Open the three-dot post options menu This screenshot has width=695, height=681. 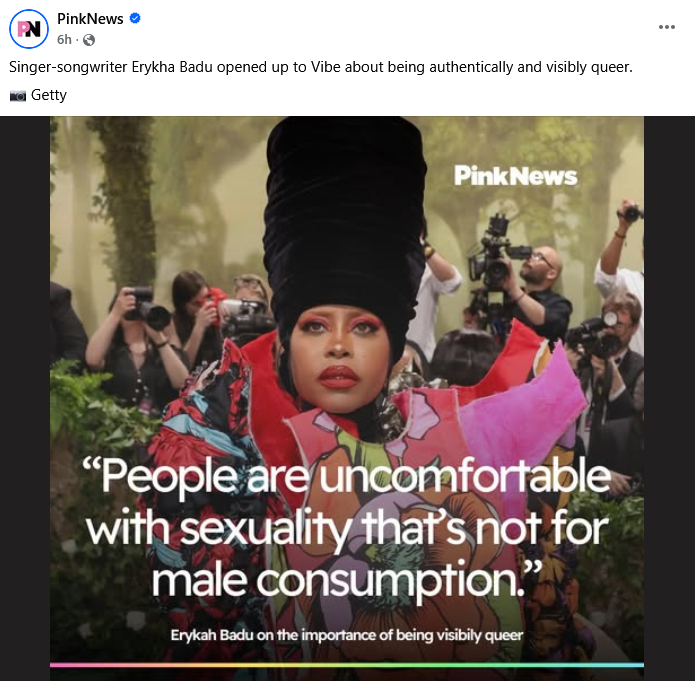pos(667,27)
